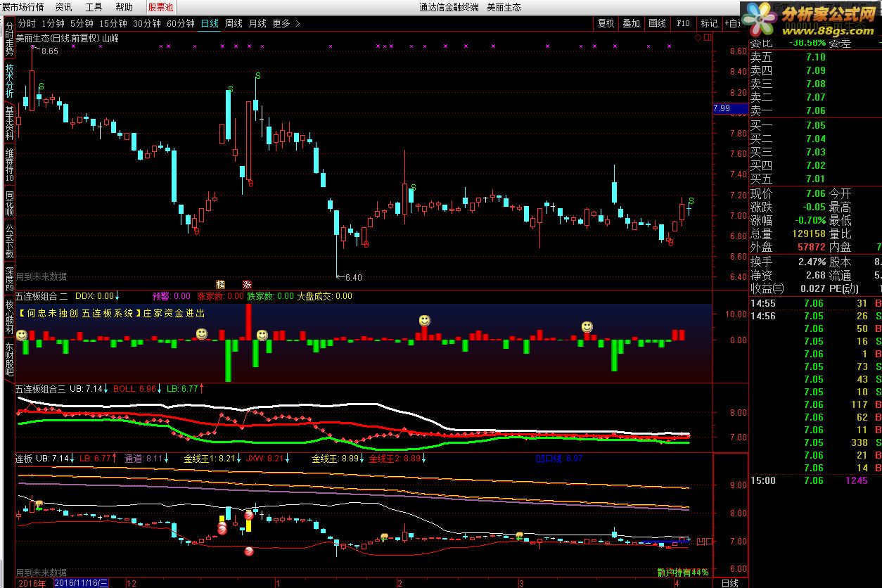Click the smiley face above the tallest red bar

(x=262, y=335)
